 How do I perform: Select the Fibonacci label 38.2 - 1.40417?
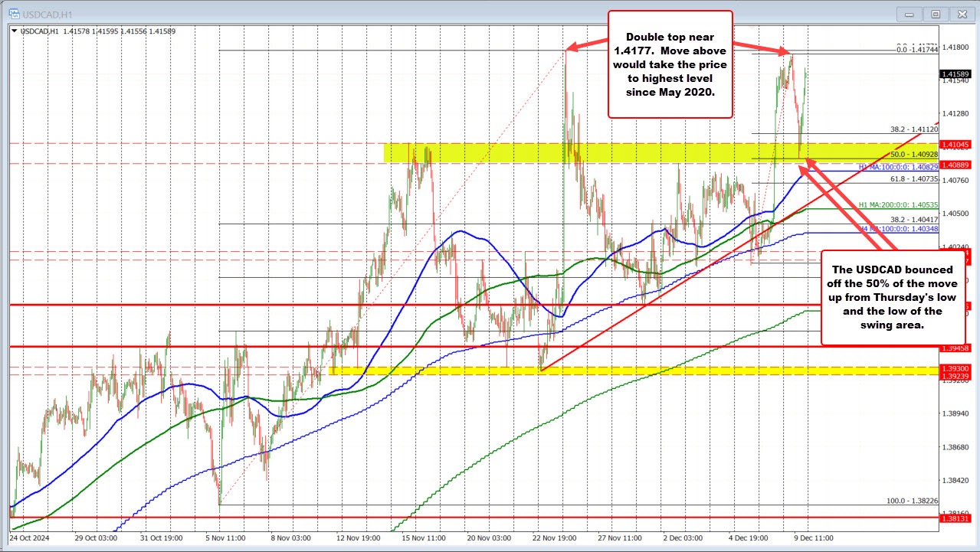[x=913, y=219]
